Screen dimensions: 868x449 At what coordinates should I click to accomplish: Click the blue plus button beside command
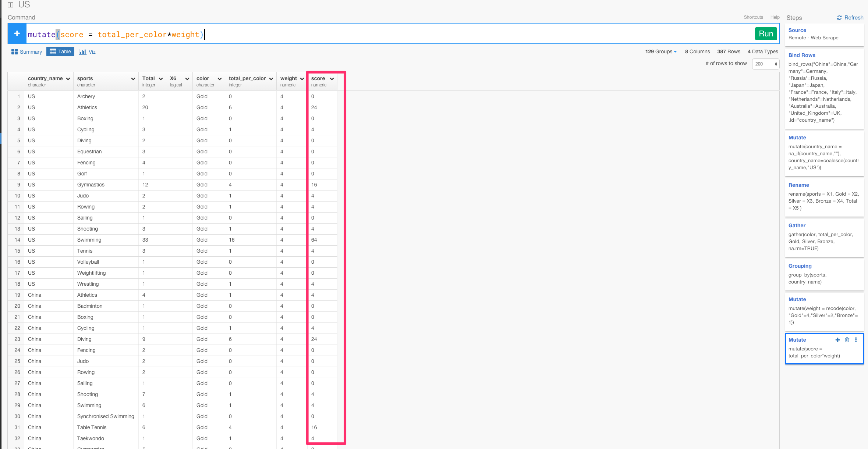click(17, 34)
